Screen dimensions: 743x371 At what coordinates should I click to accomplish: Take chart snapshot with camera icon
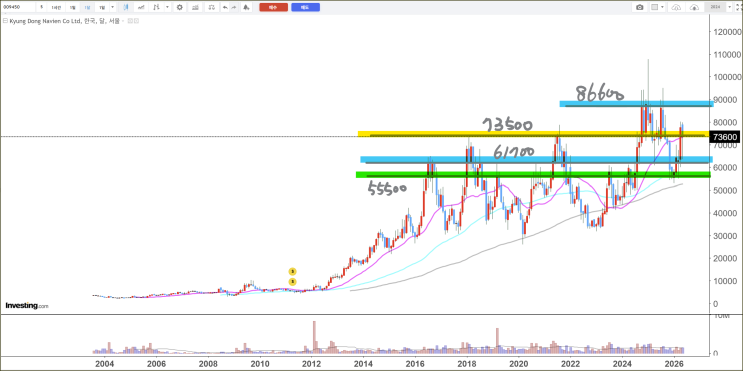640,7
